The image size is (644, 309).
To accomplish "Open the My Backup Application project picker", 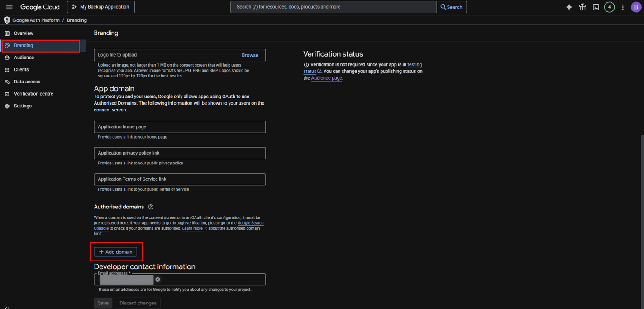I will (x=101, y=7).
